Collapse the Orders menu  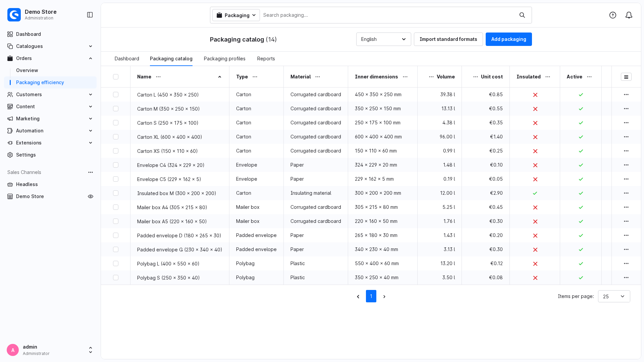50,58
